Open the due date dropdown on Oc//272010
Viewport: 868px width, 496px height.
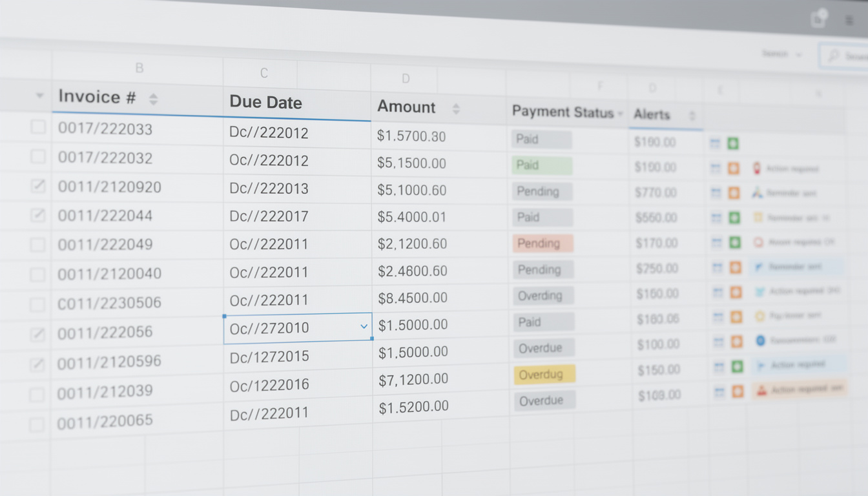pos(363,327)
